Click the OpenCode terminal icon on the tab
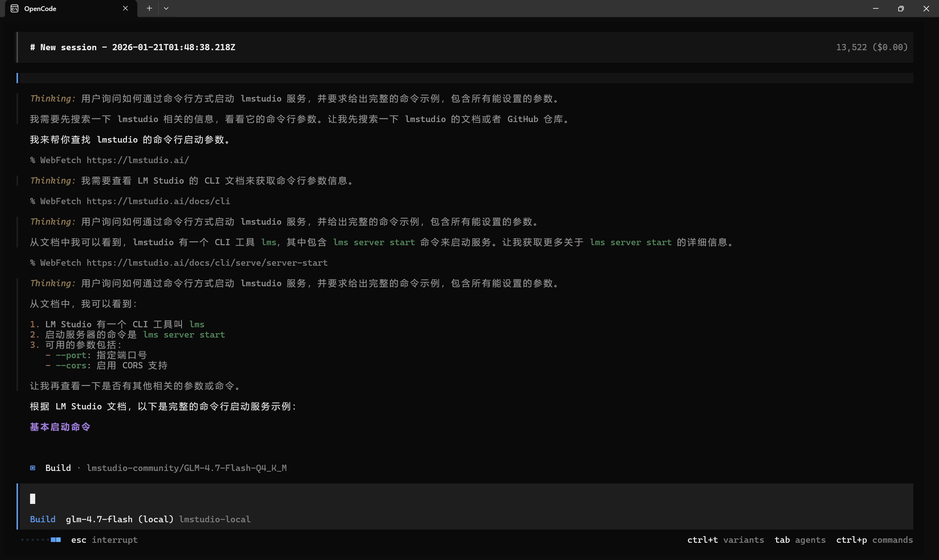Viewport: 939px width, 560px height. tap(14, 8)
